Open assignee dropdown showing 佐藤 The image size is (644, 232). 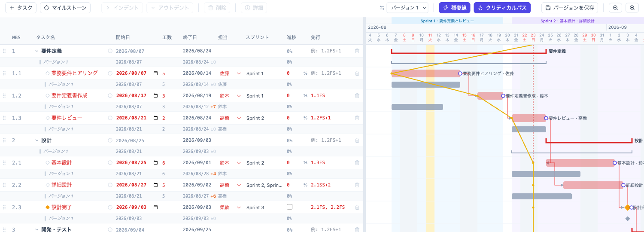pos(230,73)
